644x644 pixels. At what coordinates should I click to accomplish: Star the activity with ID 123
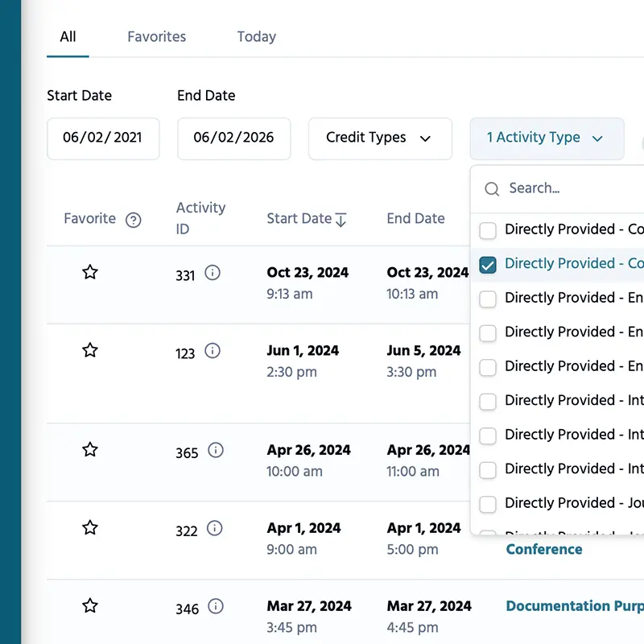tap(90, 350)
